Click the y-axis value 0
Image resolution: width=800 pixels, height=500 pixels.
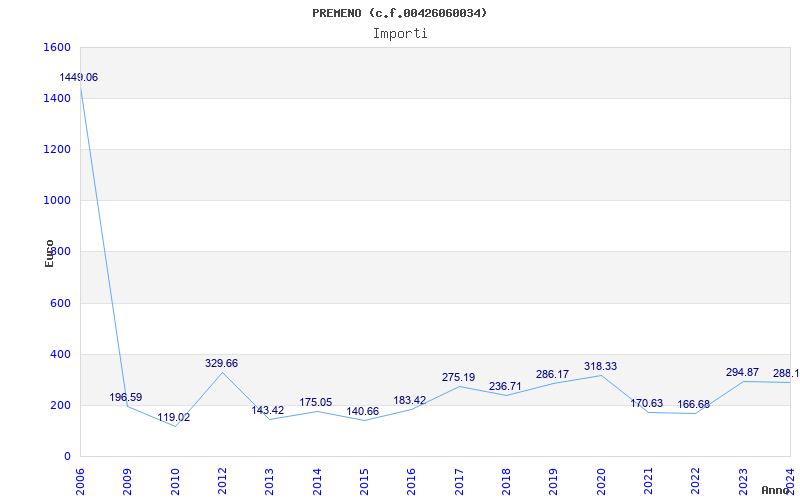(67, 456)
